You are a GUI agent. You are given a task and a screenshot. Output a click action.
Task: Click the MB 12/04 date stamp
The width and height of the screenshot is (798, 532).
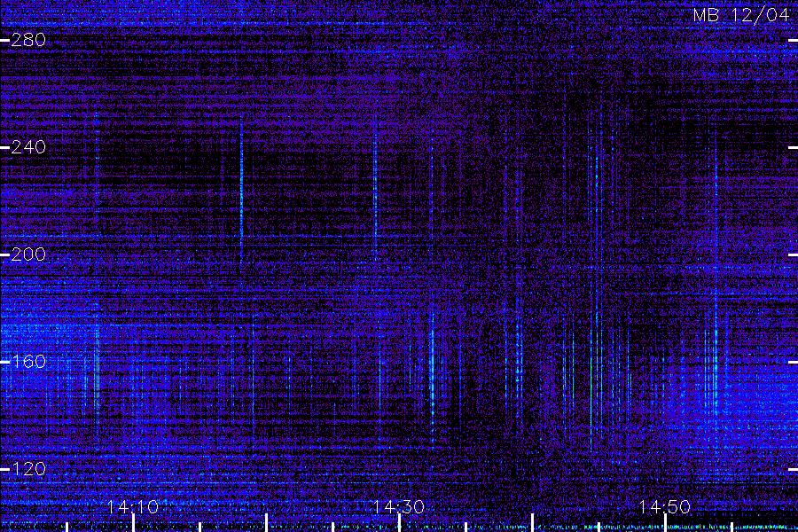click(x=741, y=15)
